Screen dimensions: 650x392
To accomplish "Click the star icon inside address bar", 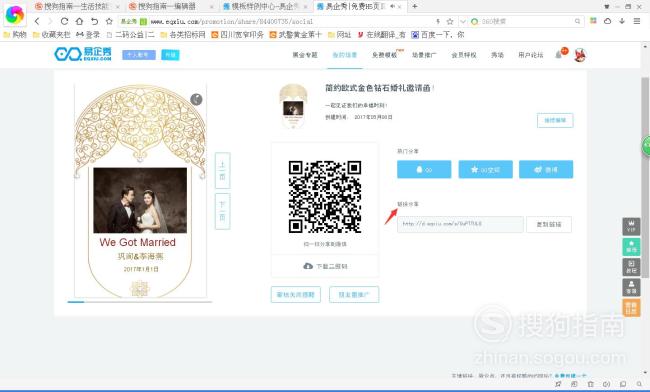I will pyautogui.click(x=450, y=22).
